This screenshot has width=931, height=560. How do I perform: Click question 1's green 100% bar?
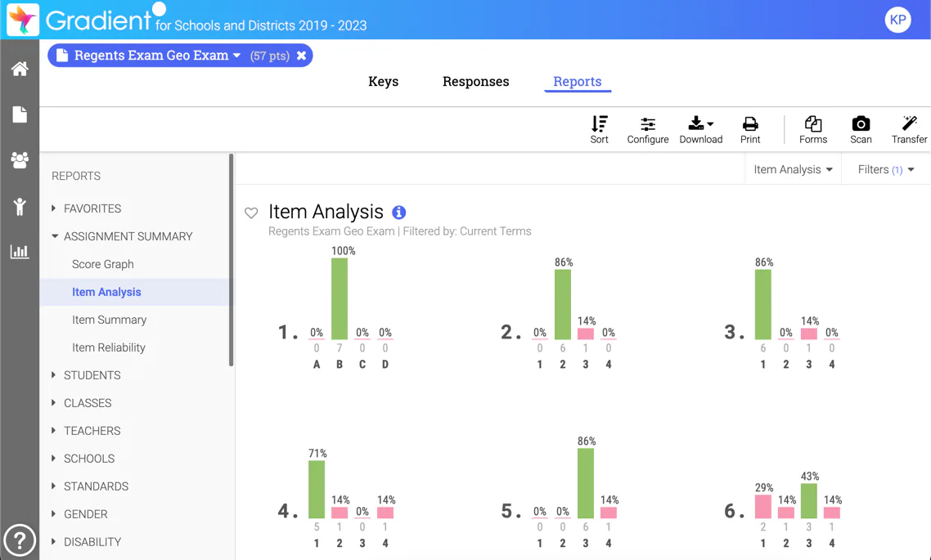click(339, 298)
